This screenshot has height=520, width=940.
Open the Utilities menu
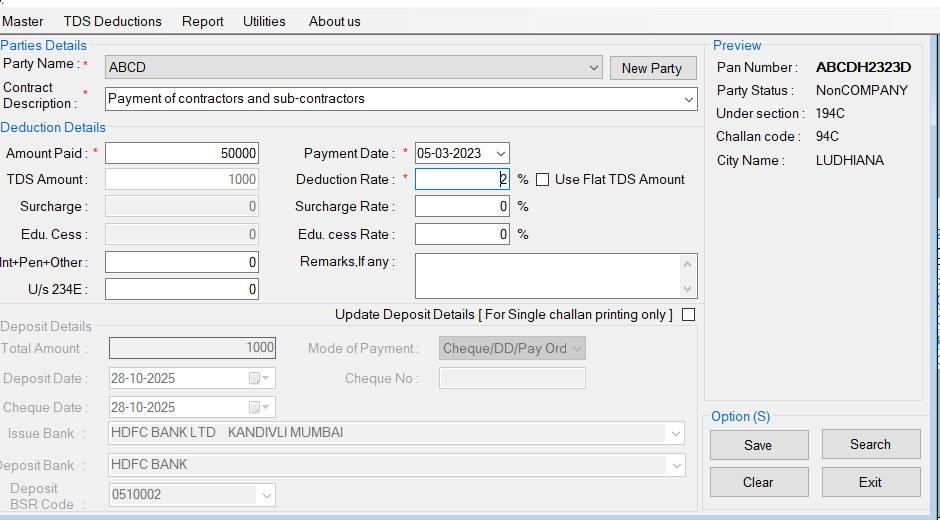coord(264,21)
